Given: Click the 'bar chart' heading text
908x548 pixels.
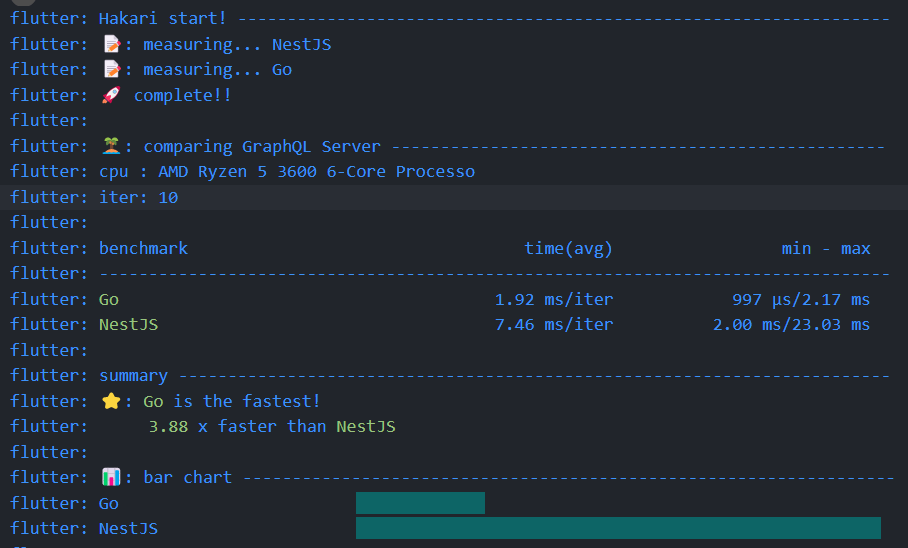Looking at the screenshot, I should pos(188,477).
